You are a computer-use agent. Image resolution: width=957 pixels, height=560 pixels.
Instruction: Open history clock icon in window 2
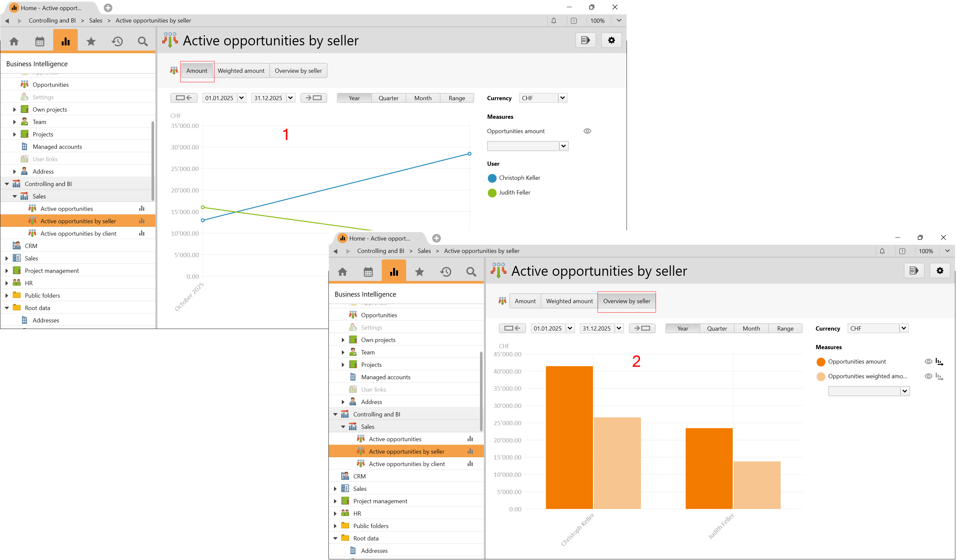point(445,272)
